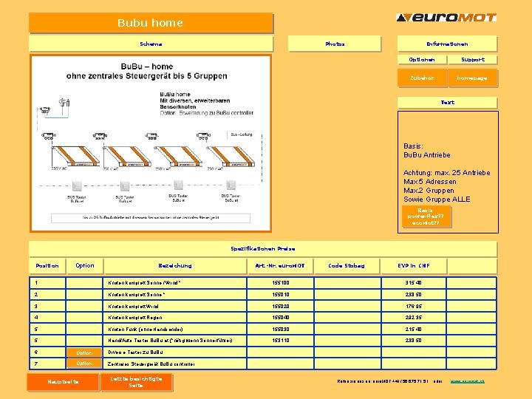Click article number 155020
Image resolution: width=532 pixels, height=399 pixels.
tap(281, 306)
